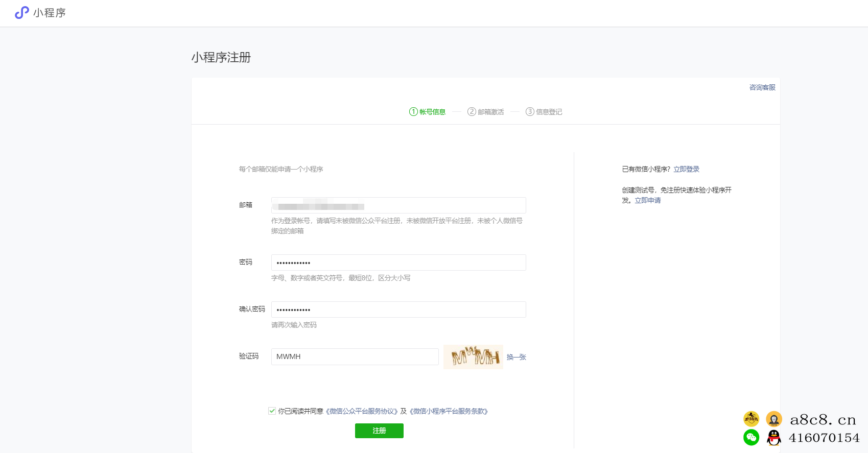Select step 2 邮箱激活
This screenshot has width=868, height=453.
tap(485, 112)
